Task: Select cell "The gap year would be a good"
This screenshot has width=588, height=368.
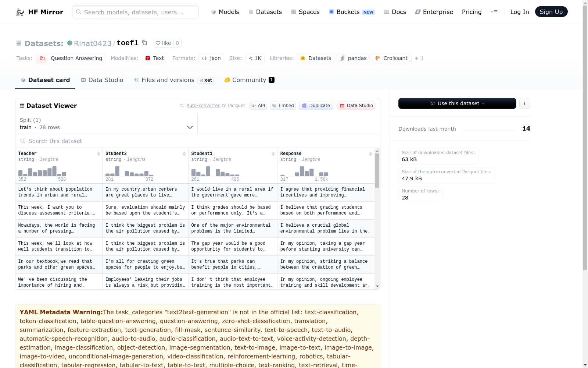Action: tap(233, 247)
